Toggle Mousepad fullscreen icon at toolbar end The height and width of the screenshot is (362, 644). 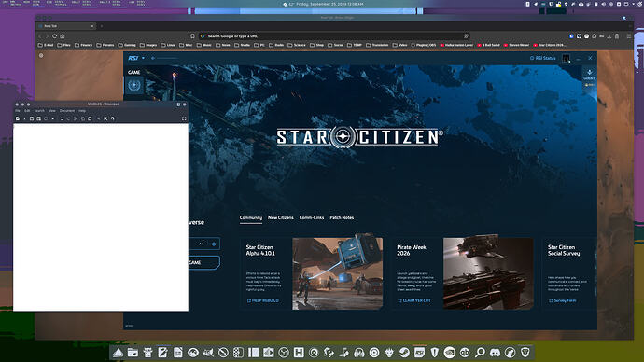coord(184,118)
